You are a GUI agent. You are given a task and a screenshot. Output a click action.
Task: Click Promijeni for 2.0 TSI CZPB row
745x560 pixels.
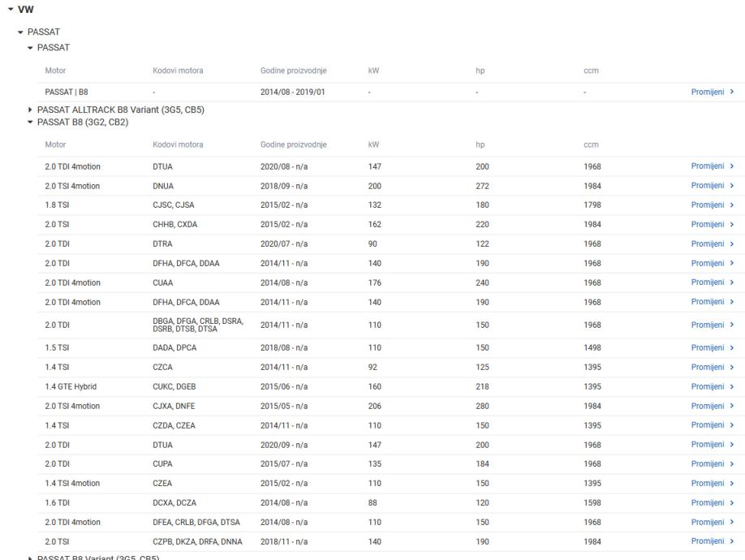tap(708, 541)
